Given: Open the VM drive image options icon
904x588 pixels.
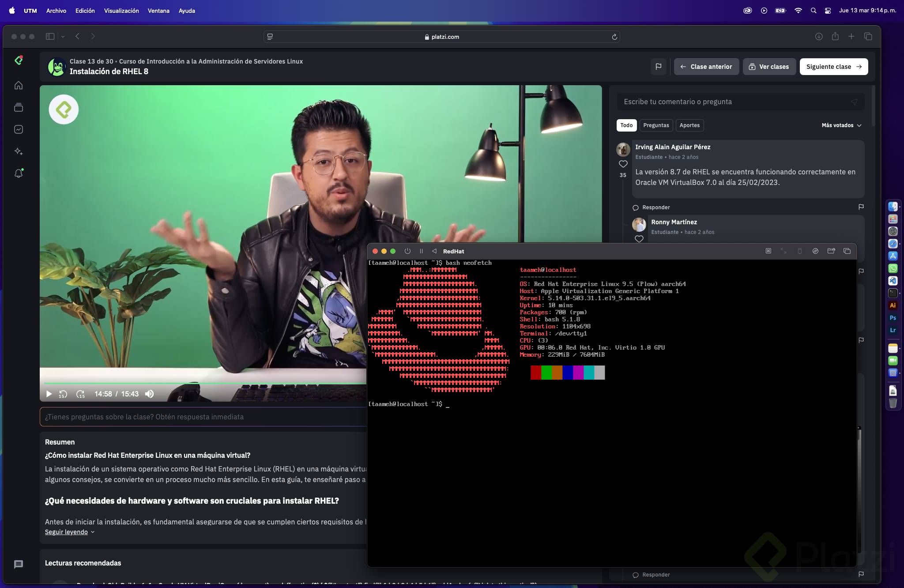Looking at the screenshot, I should 815,251.
